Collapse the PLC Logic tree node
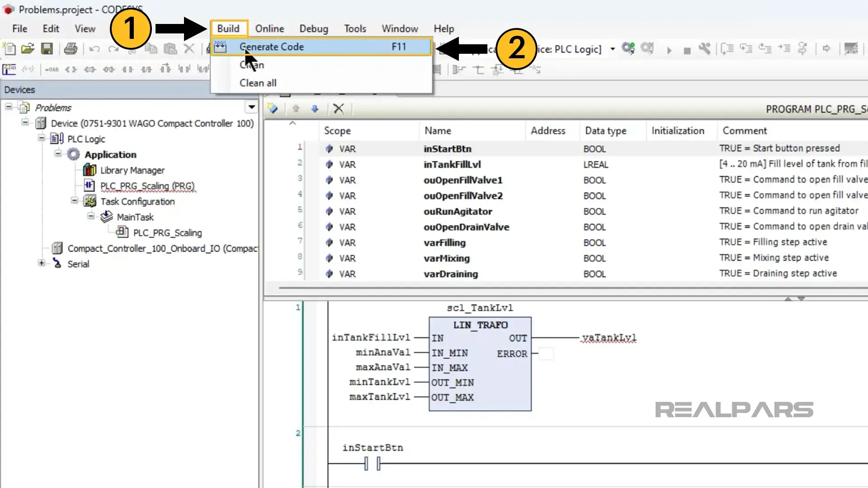This screenshot has width=868, height=488. pyautogui.click(x=42, y=138)
